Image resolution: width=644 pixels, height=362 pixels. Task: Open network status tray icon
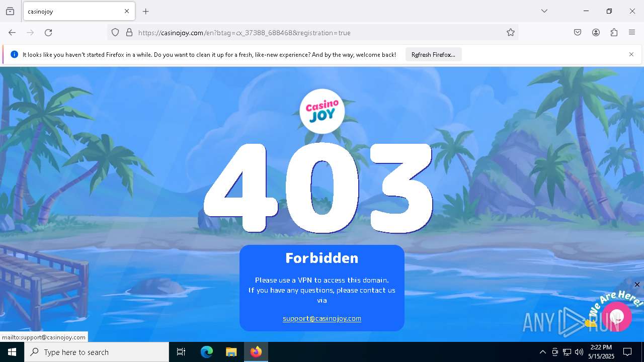coord(567,352)
